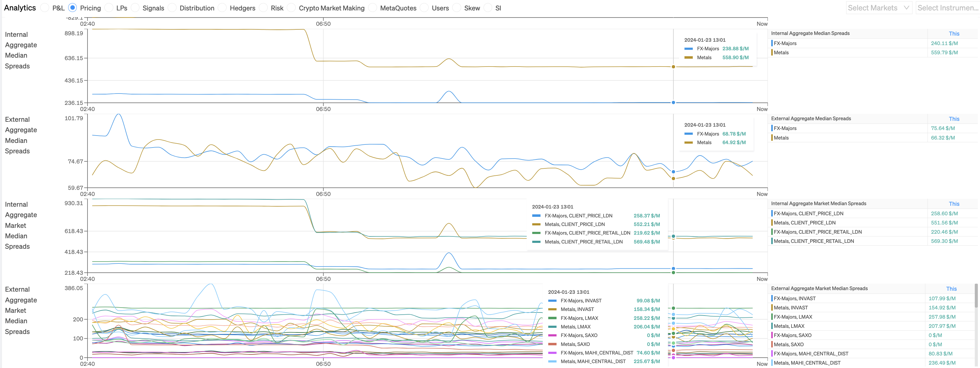Open the Select Instruments dropdown

point(948,8)
